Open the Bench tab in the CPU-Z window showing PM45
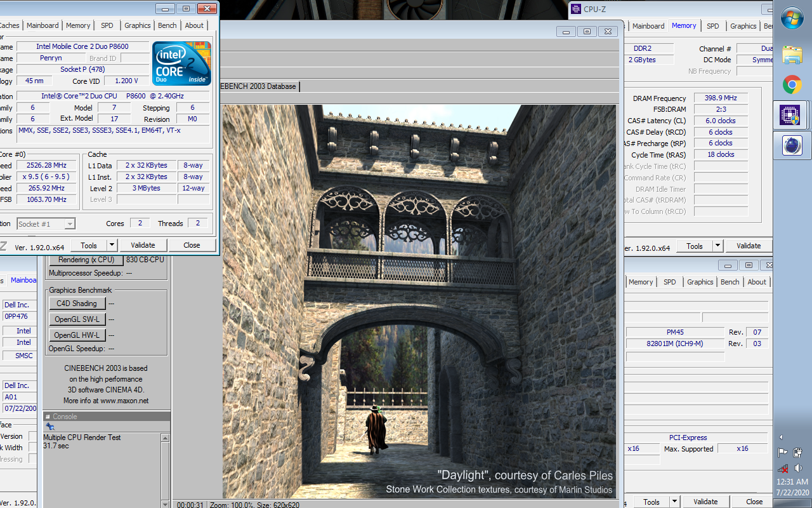The width and height of the screenshot is (812, 508). (x=730, y=282)
